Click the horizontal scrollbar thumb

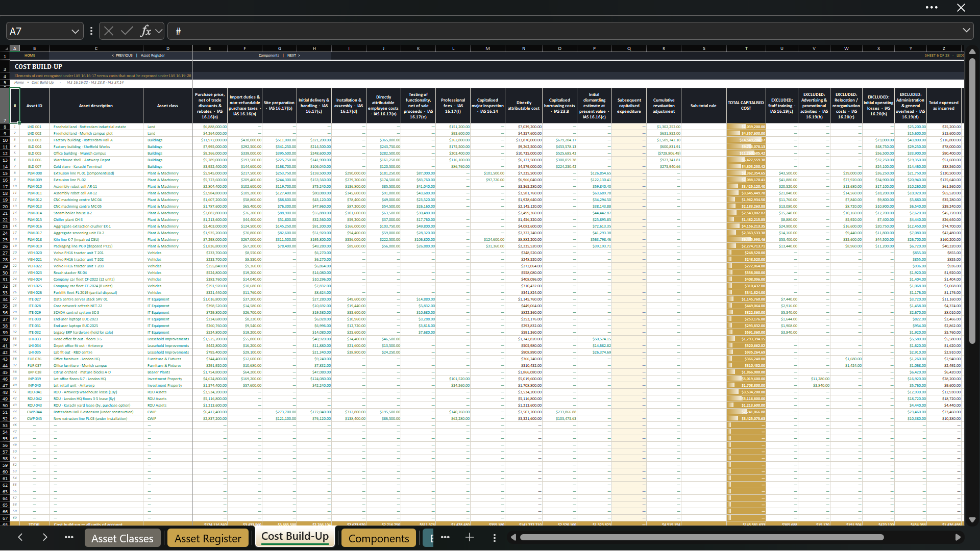point(702,537)
